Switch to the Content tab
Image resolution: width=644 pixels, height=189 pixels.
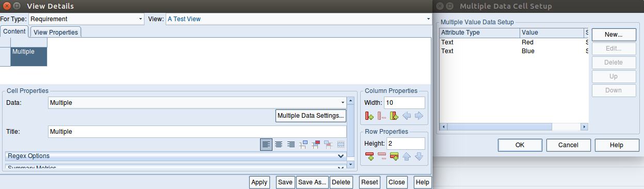[x=14, y=31]
